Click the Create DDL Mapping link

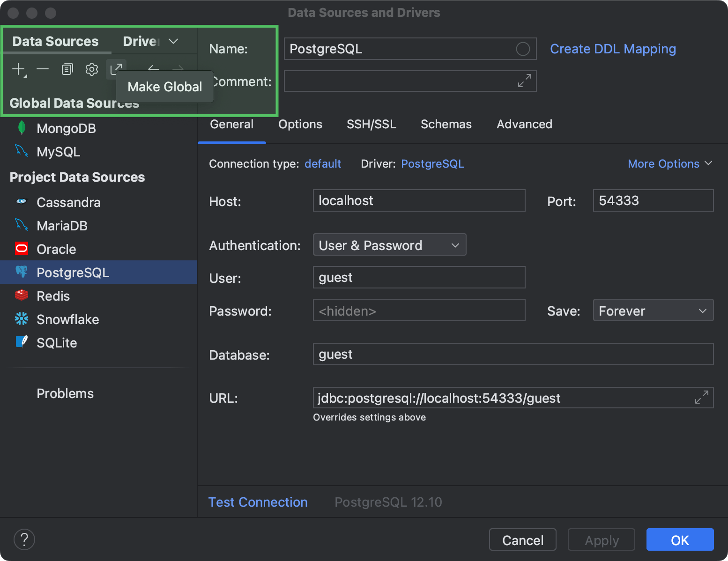613,49
